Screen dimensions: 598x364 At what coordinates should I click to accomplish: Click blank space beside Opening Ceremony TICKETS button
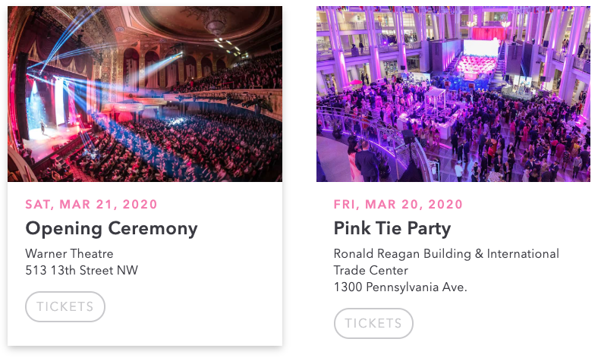190,307
